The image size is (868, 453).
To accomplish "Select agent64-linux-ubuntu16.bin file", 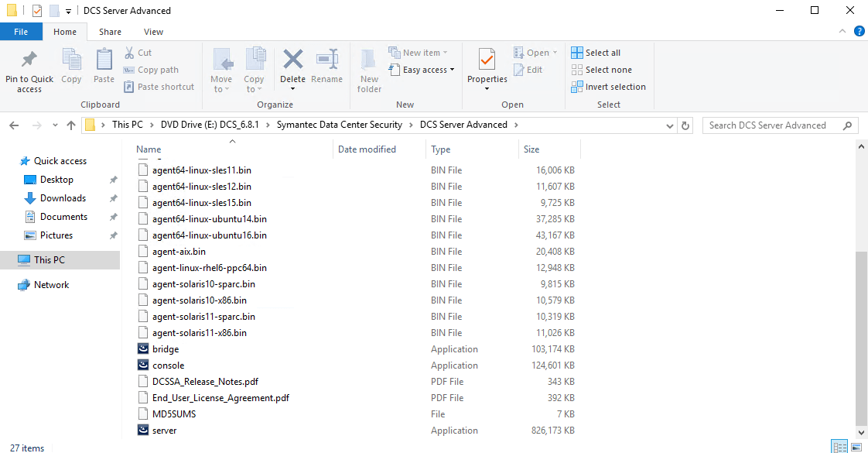I will pos(209,235).
